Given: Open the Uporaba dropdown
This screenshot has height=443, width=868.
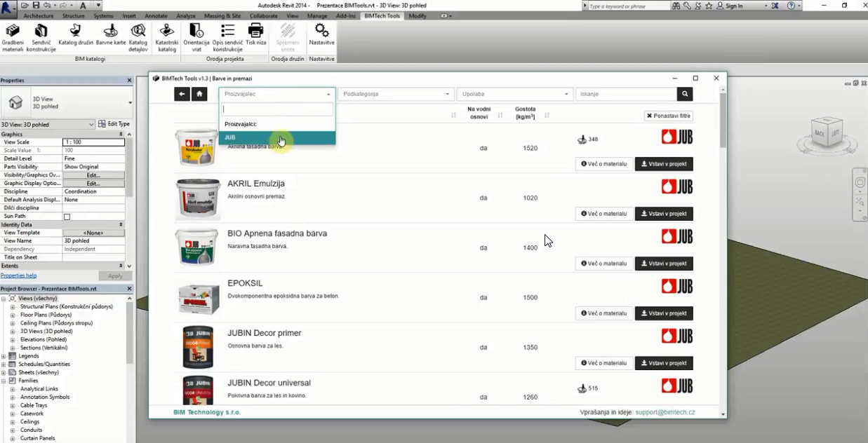Looking at the screenshot, I should tap(514, 94).
